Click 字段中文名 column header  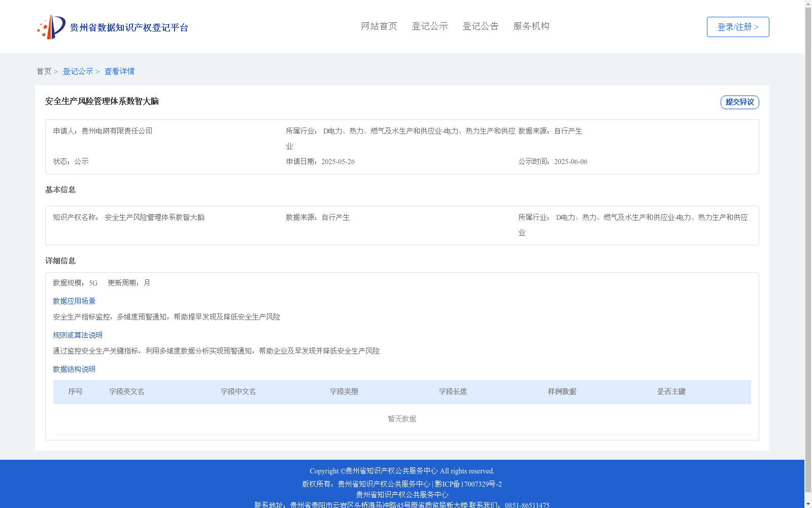coord(239,392)
